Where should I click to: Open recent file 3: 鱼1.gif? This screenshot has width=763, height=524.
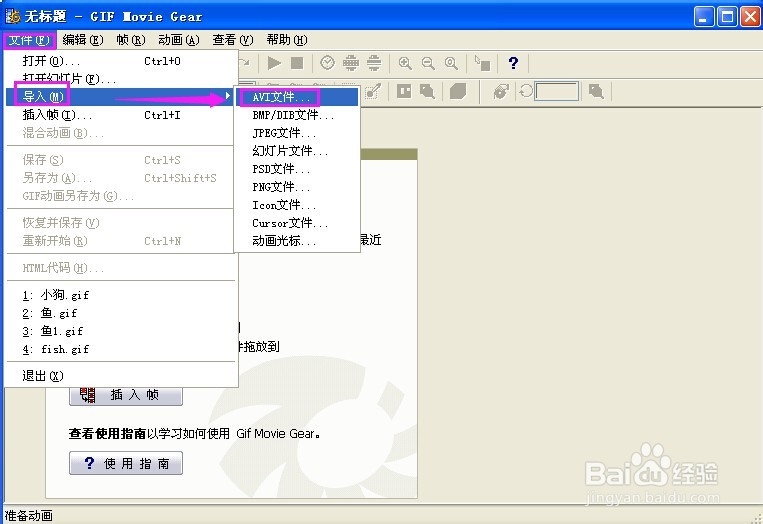[x=121, y=331]
